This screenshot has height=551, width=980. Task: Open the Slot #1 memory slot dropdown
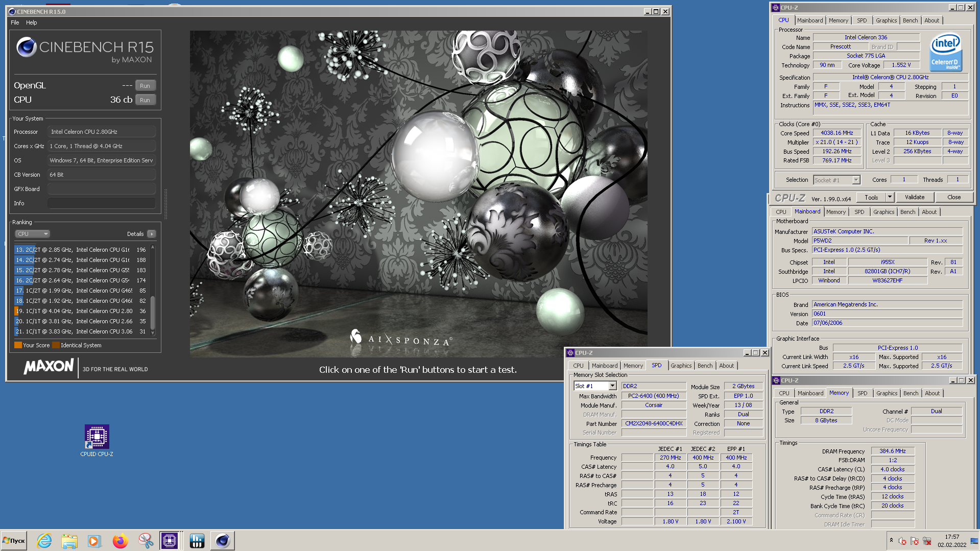595,386
